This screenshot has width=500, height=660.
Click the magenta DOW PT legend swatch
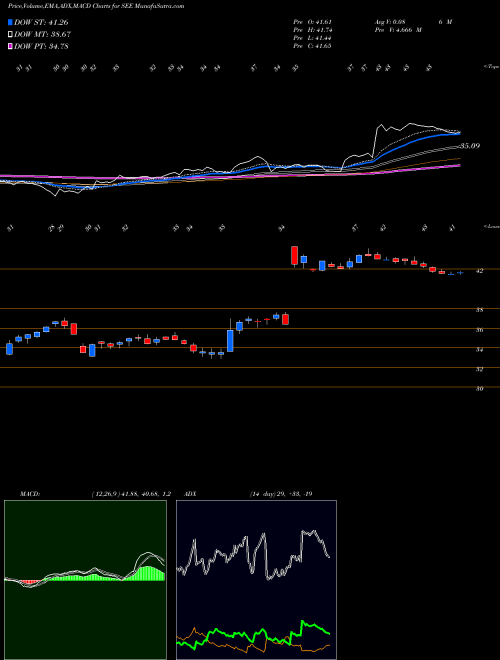point(10,46)
